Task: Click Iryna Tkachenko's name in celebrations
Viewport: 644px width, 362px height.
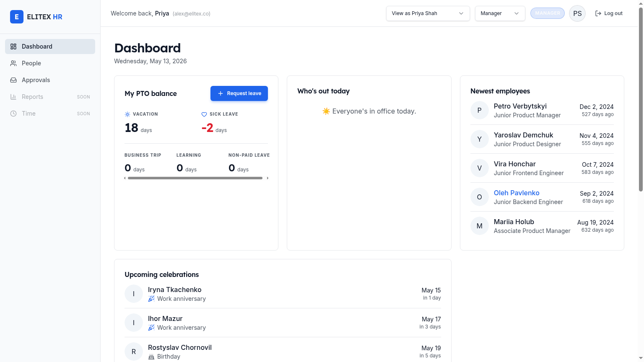Action: pos(175,290)
